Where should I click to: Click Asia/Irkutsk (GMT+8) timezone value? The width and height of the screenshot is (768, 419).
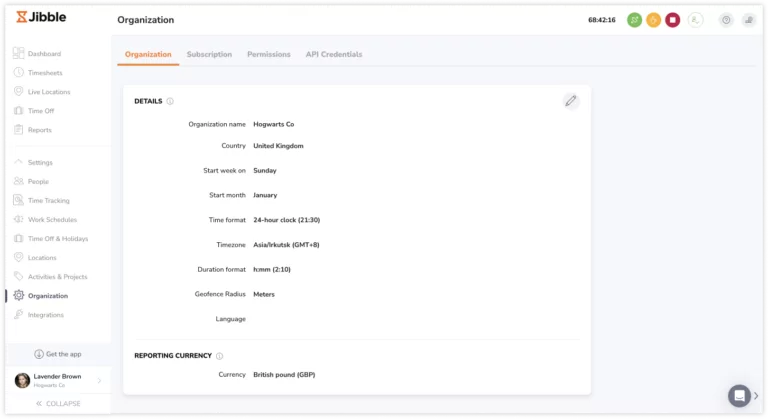click(x=286, y=245)
